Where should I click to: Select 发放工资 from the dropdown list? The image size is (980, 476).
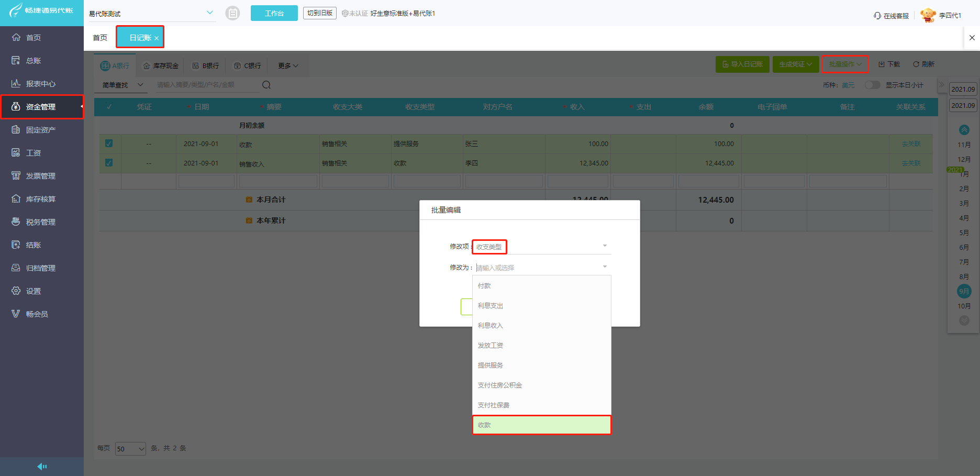pos(542,346)
